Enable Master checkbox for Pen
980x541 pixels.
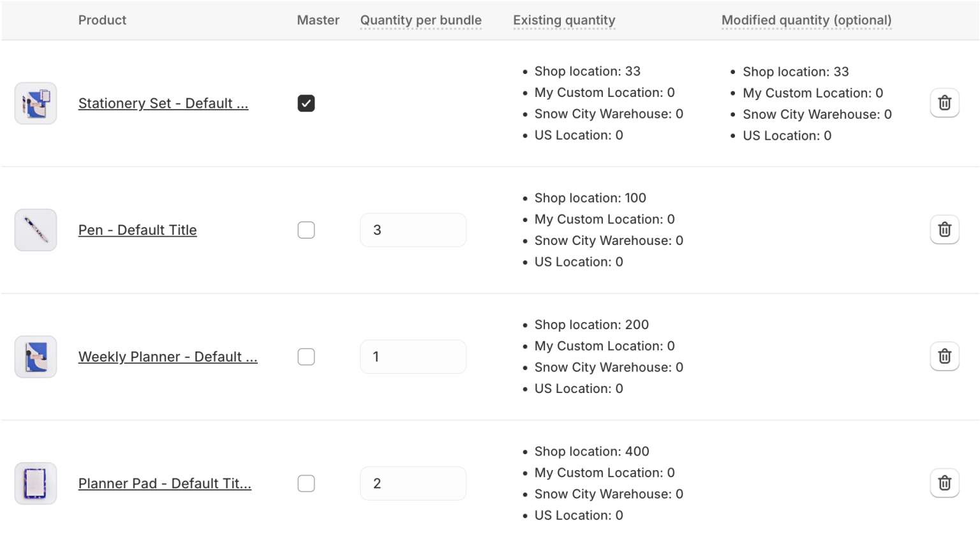click(306, 230)
